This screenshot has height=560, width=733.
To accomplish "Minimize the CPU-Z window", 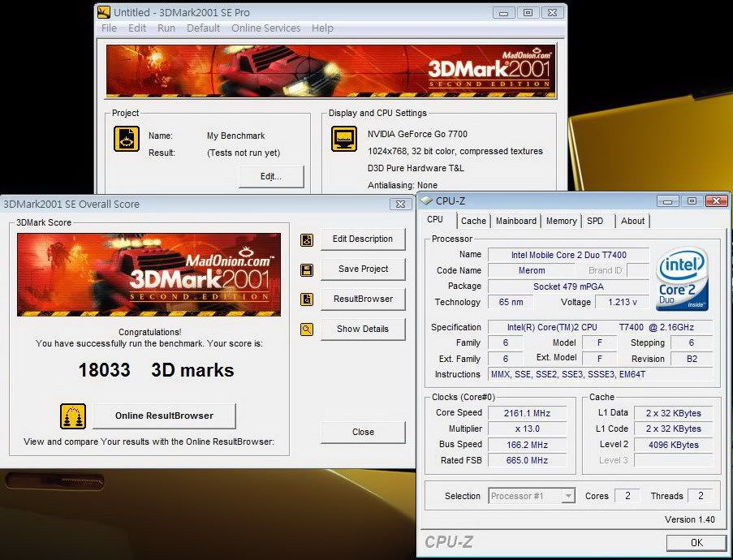I will click(667, 201).
